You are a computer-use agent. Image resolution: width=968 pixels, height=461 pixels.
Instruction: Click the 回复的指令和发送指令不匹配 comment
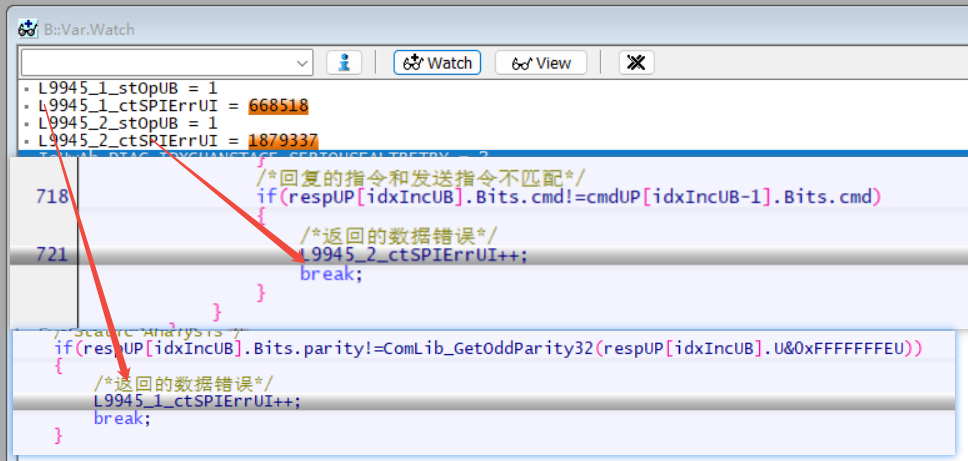click(420, 179)
